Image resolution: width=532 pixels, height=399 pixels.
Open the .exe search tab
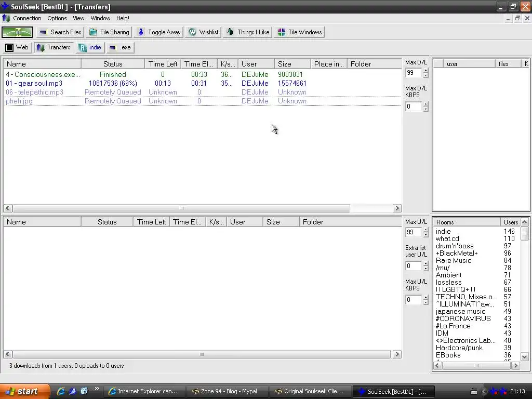(x=120, y=47)
